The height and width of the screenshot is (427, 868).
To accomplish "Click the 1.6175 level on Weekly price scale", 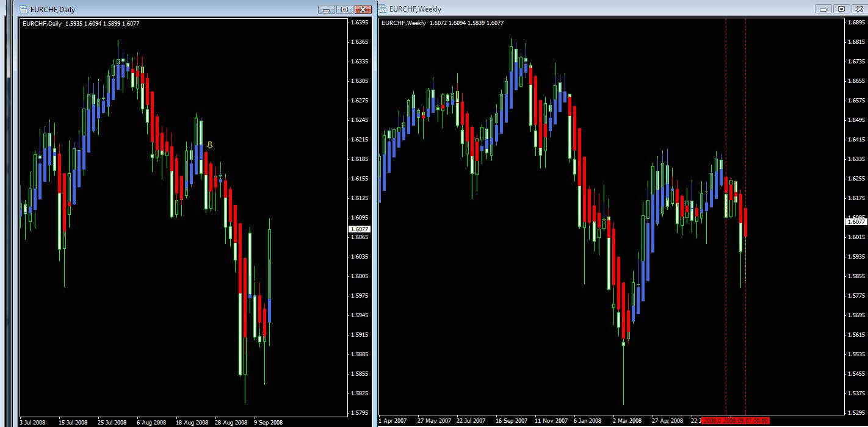I will pyautogui.click(x=858, y=198).
